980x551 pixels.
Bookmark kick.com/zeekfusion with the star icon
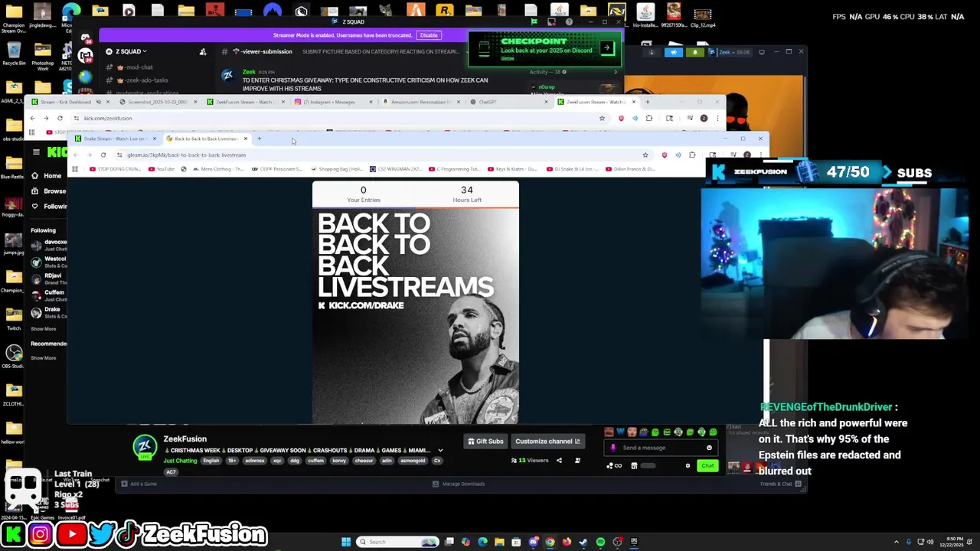(x=602, y=118)
